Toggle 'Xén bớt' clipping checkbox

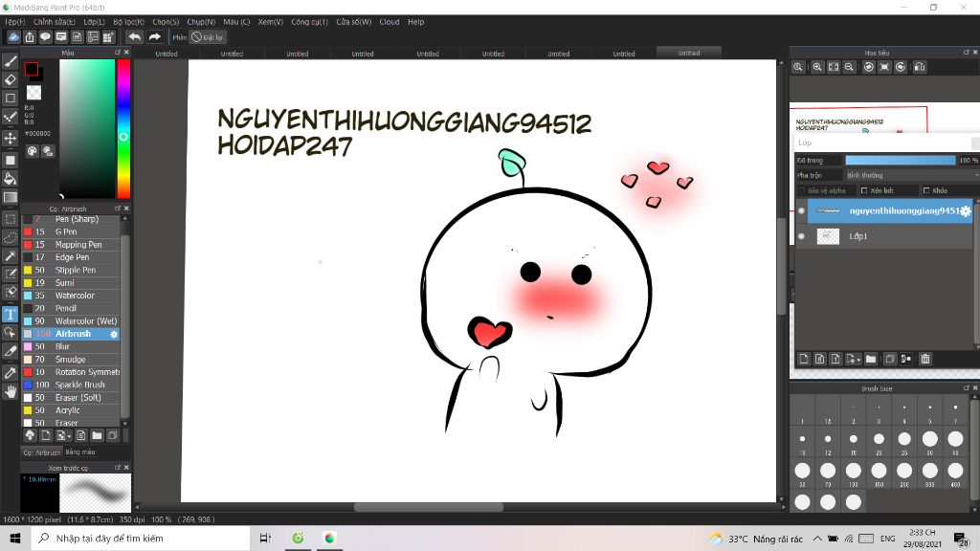[x=864, y=190]
